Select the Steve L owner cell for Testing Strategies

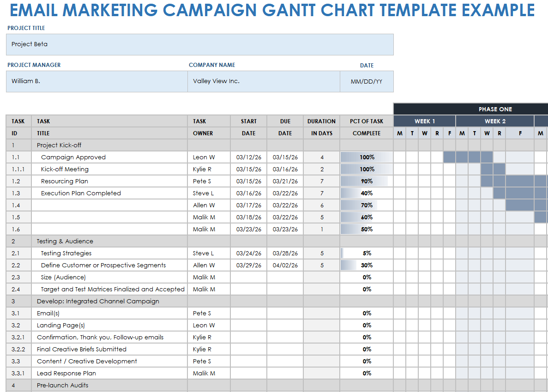[203, 253]
